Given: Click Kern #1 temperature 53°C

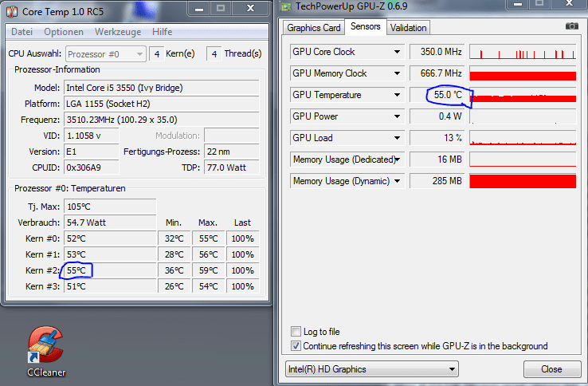Looking at the screenshot, I should (110, 254).
